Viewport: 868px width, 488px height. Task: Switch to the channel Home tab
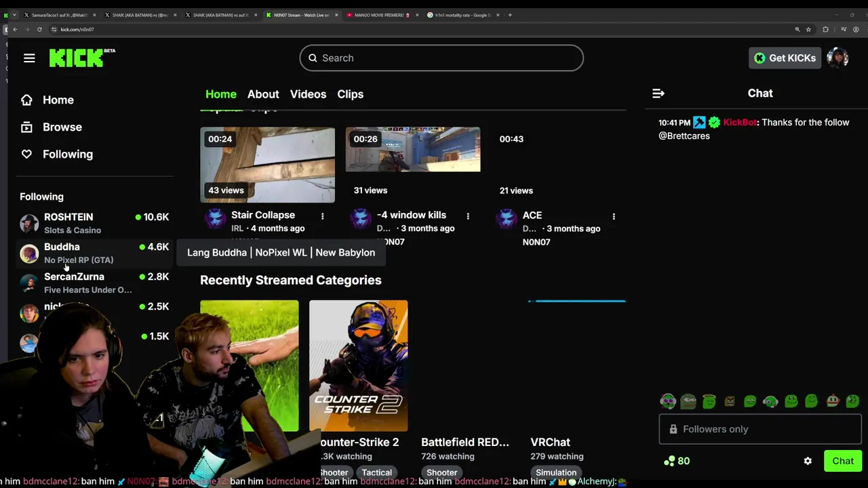(221, 94)
